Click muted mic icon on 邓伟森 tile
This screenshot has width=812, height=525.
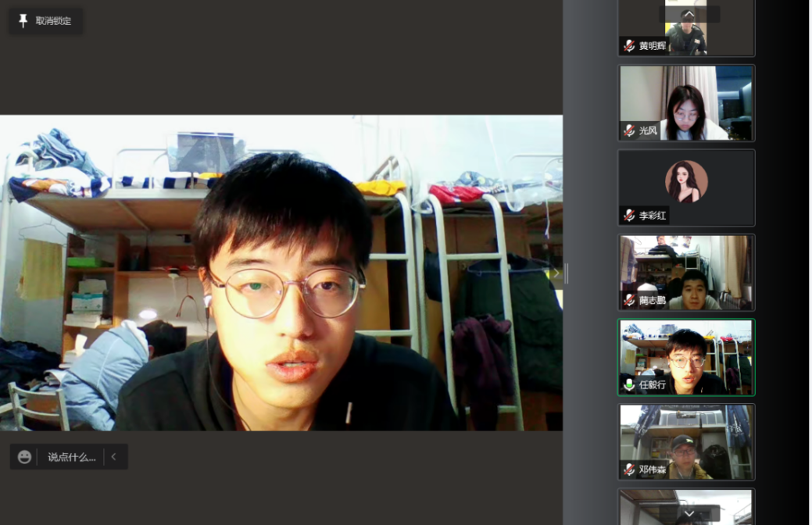(629, 470)
